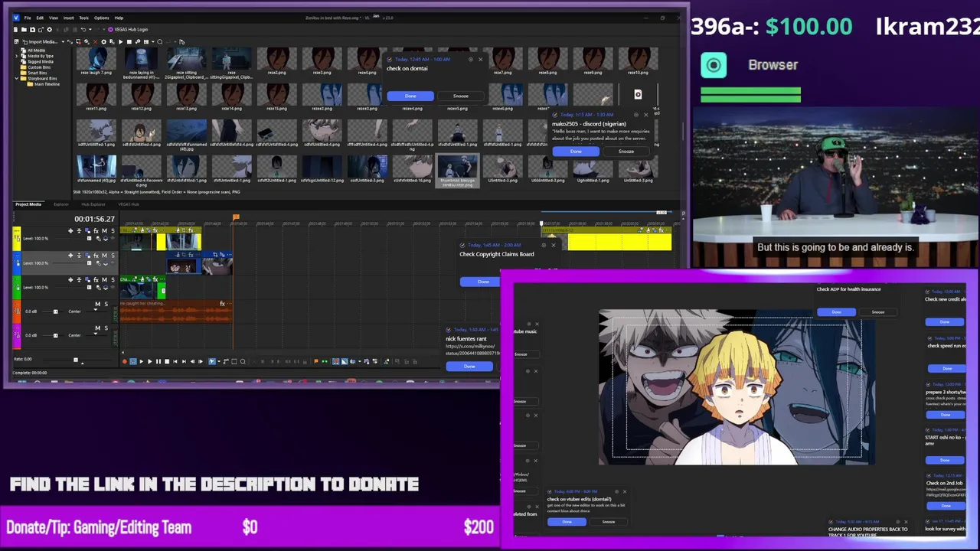
Task: Play the timeline from cursor
Action: [150, 361]
